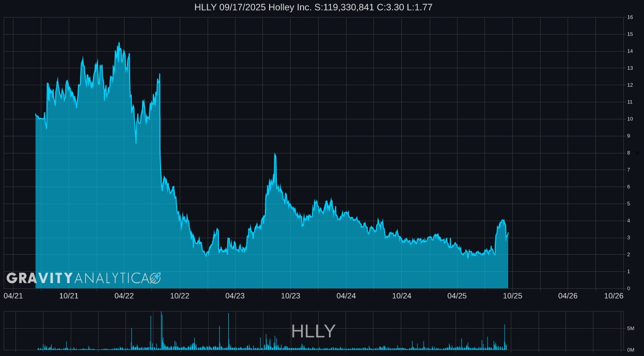
Task: Select the 10/21 date label on x-axis
Action: point(69,296)
